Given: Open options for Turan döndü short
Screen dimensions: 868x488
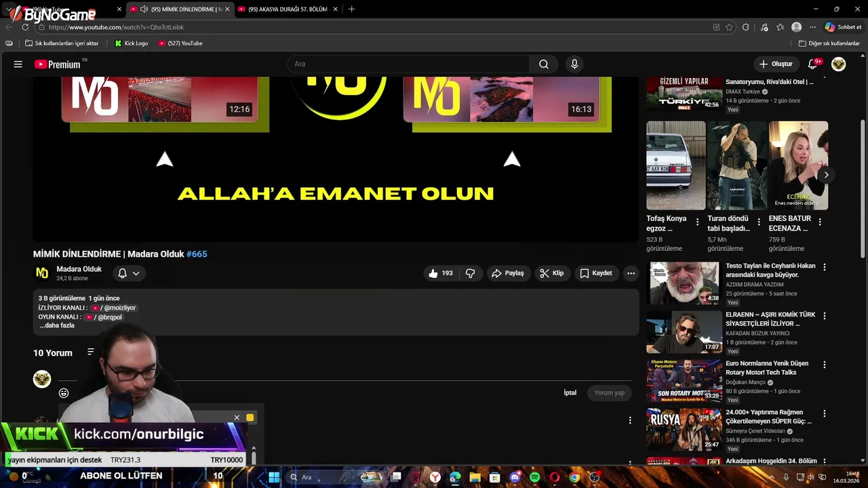Looking at the screenshot, I should 759,222.
